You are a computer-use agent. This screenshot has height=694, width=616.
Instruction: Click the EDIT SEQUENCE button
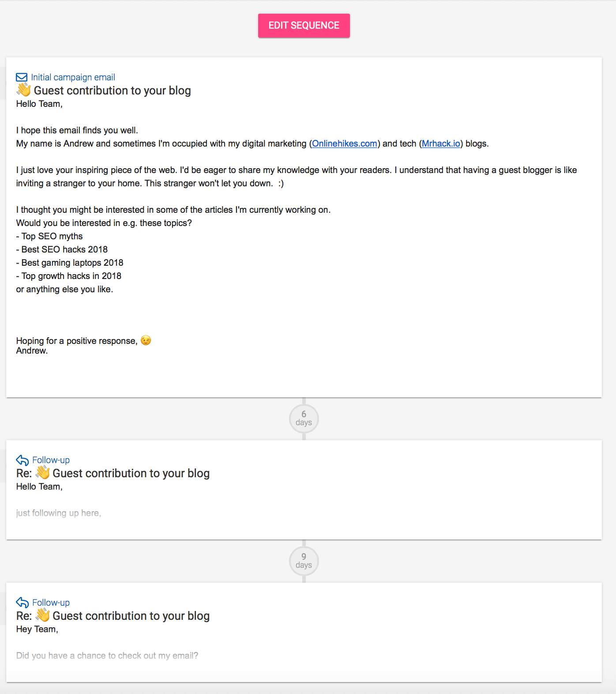tap(304, 26)
